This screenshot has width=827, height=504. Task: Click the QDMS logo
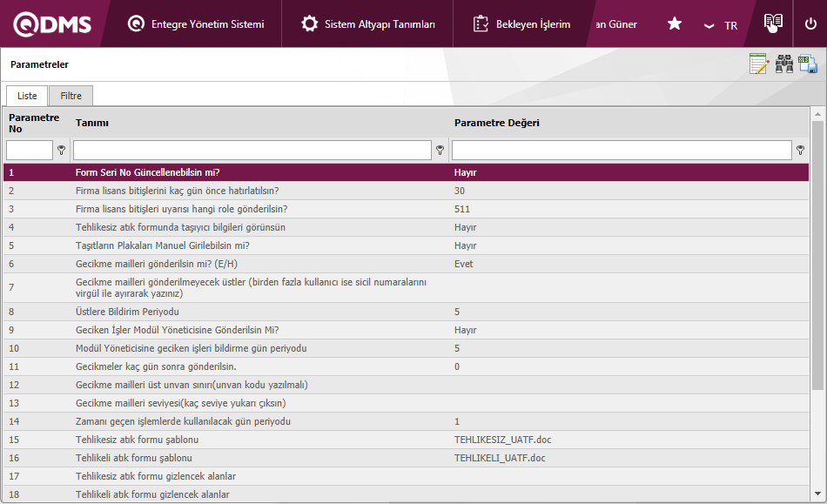(52, 24)
